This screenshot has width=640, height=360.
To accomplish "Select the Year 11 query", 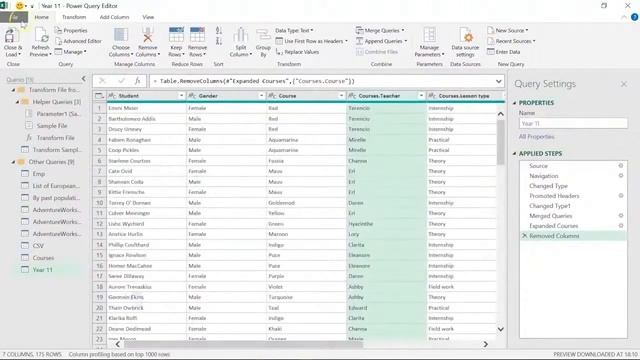I will (42, 270).
